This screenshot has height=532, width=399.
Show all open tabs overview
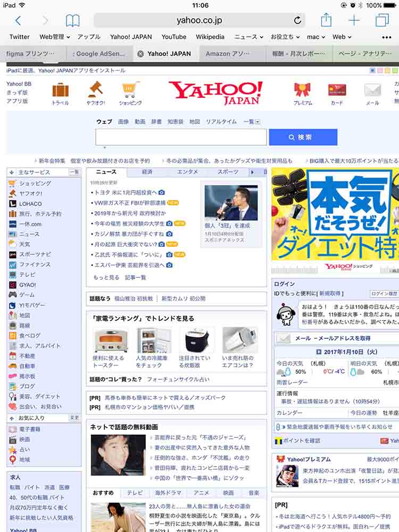(x=382, y=20)
